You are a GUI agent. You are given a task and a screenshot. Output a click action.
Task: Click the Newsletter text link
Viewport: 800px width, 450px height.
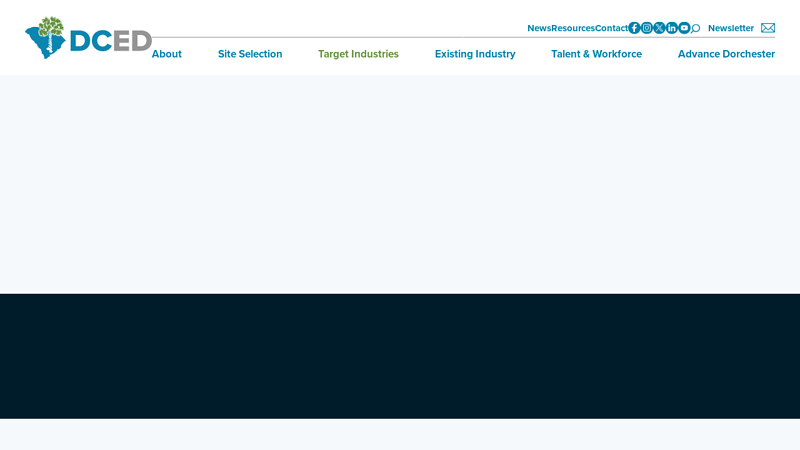point(731,28)
